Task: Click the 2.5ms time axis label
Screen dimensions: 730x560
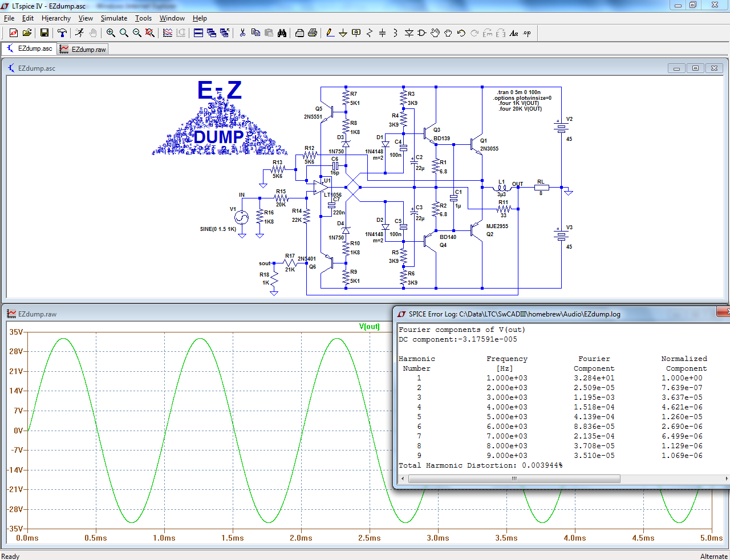Action: click(x=370, y=538)
